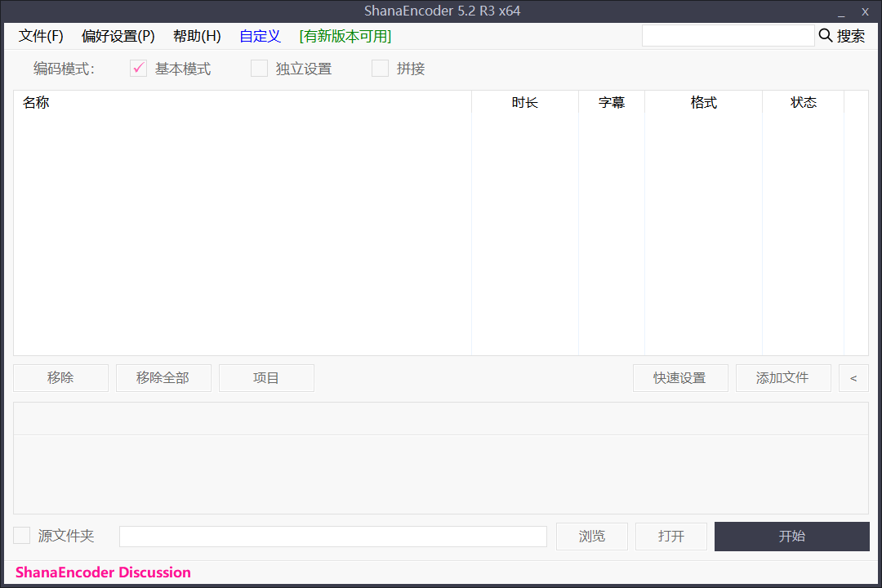
Task: Open the 文件(F) menu
Action: (41, 36)
